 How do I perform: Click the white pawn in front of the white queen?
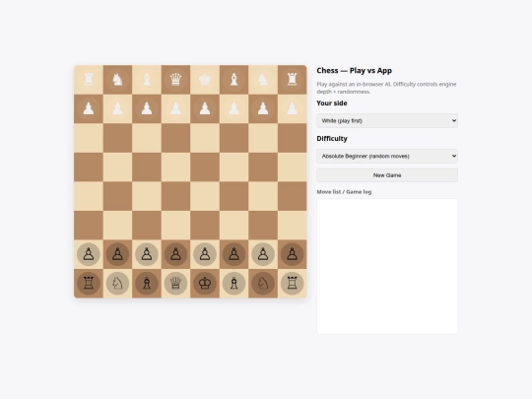click(x=175, y=109)
